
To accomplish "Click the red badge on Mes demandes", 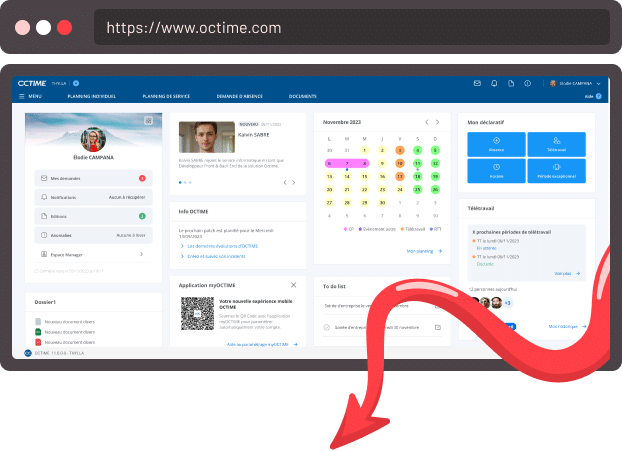I will (x=142, y=178).
